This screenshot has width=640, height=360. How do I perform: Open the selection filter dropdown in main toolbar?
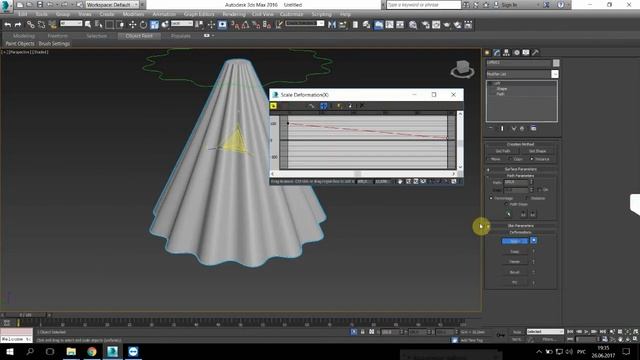click(71, 24)
